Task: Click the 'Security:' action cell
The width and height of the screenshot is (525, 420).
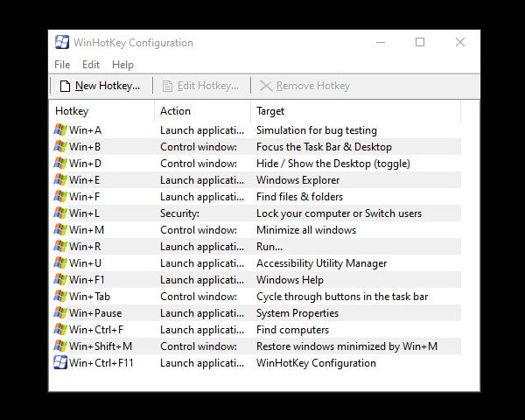Action: (179, 213)
